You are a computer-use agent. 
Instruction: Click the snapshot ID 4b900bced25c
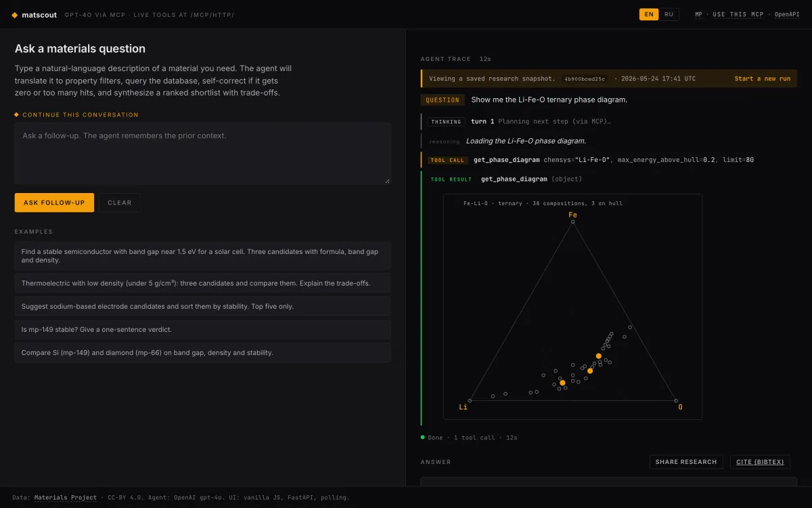click(585, 79)
